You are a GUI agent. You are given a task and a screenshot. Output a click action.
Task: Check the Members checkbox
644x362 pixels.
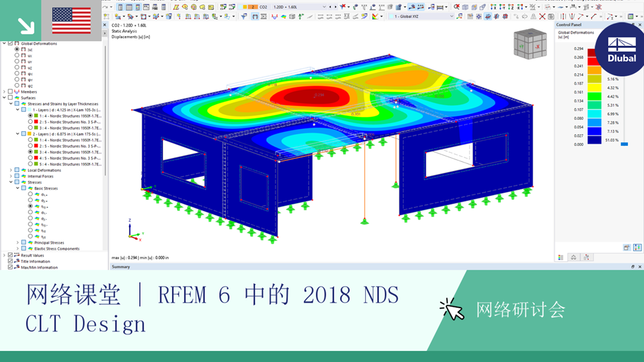11,92
